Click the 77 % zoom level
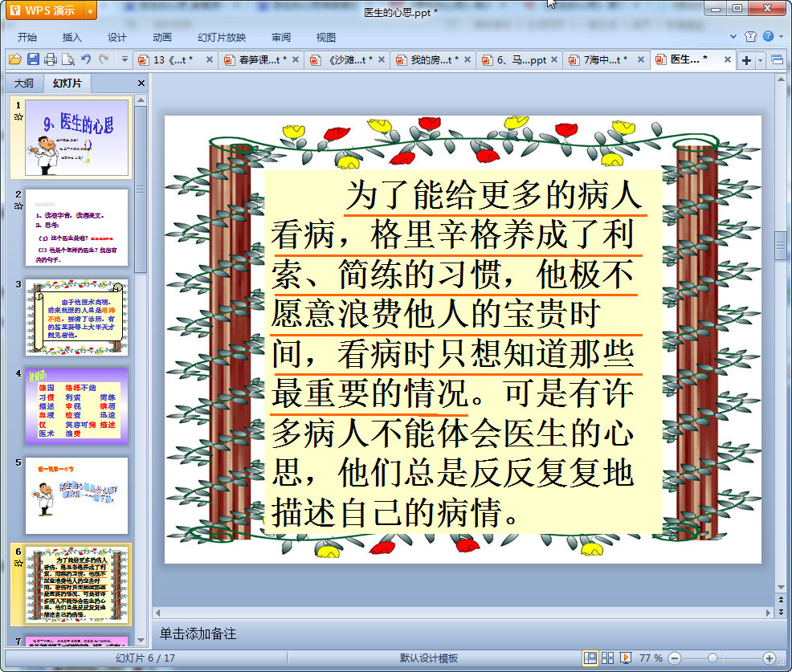Screen dimensions: 792x672 651,658
